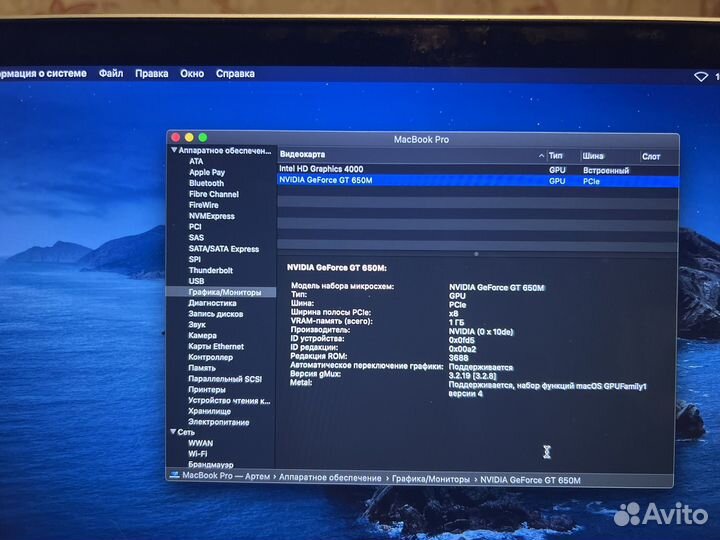720x540 pixels.
Task: Select Bluetooth in the sidebar
Action: tap(206, 183)
